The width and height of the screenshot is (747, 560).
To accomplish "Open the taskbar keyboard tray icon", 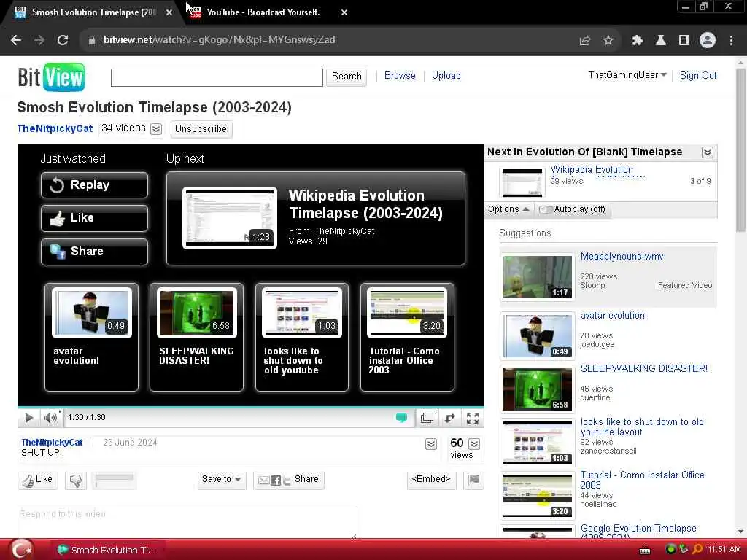I will (645, 551).
